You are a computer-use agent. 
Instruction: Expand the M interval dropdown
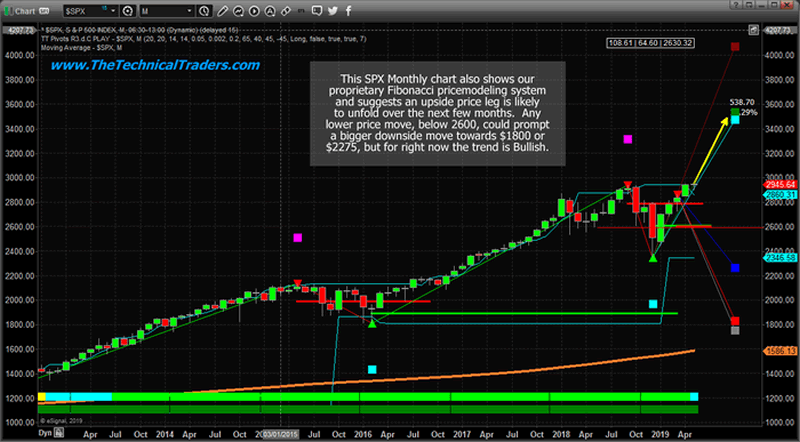[189, 11]
